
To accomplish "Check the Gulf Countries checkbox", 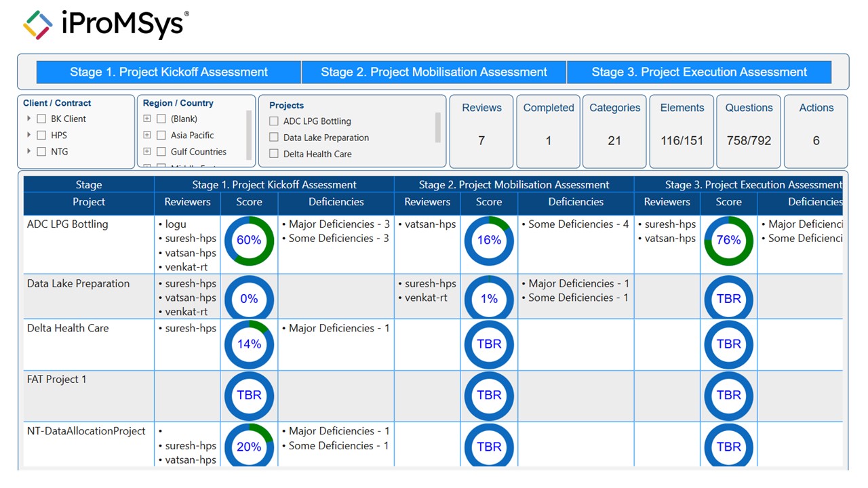I will click(161, 152).
